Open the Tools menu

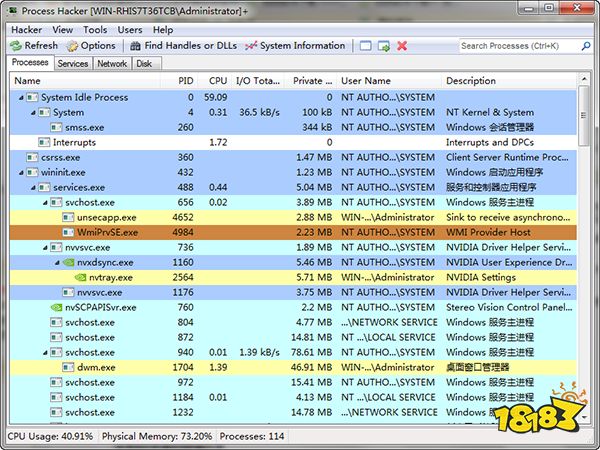tap(95, 30)
